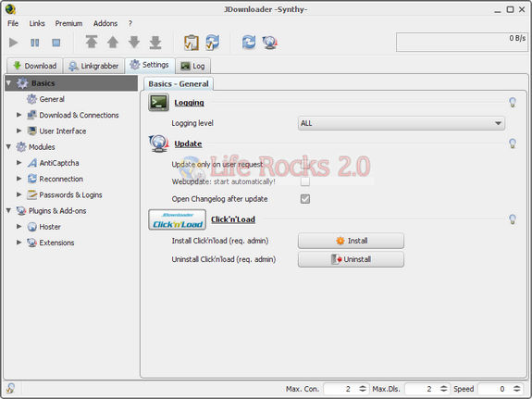The image size is (532, 399).
Task: Click the Update section globe icon
Action: tap(158, 143)
